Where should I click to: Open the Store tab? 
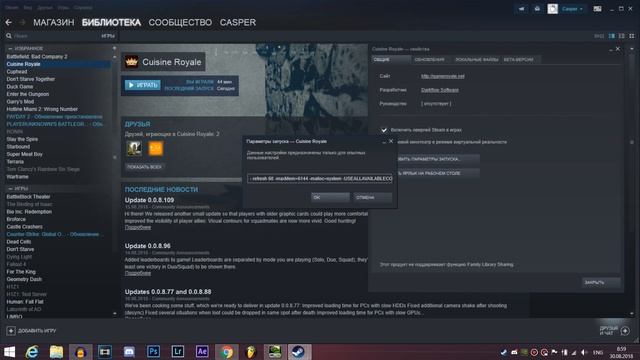pos(53,22)
